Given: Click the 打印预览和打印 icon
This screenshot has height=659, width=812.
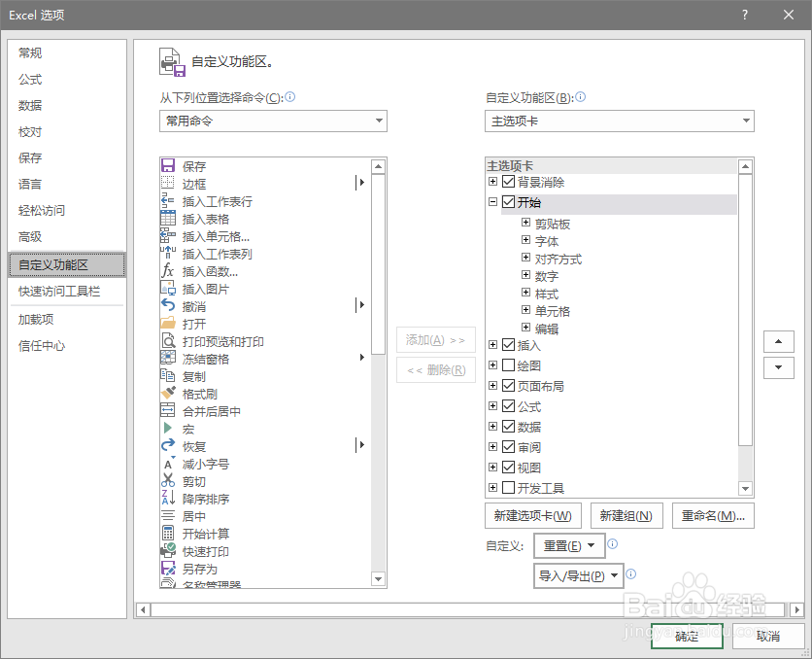Looking at the screenshot, I should [x=168, y=340].
